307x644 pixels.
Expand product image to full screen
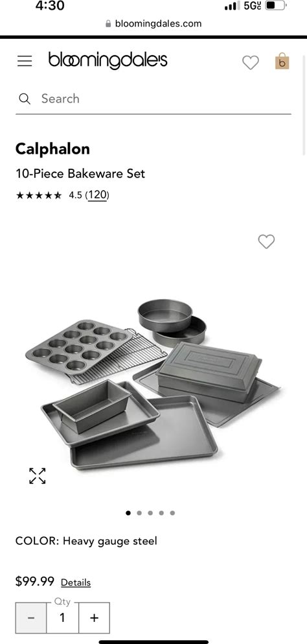tap(38, 475)
